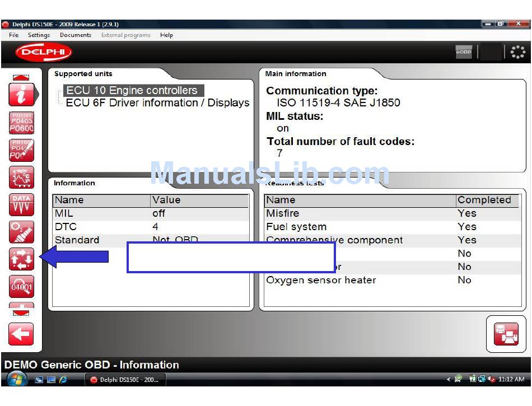Select the Standard row in Information table
532x406 pixels.
point(151,240)
